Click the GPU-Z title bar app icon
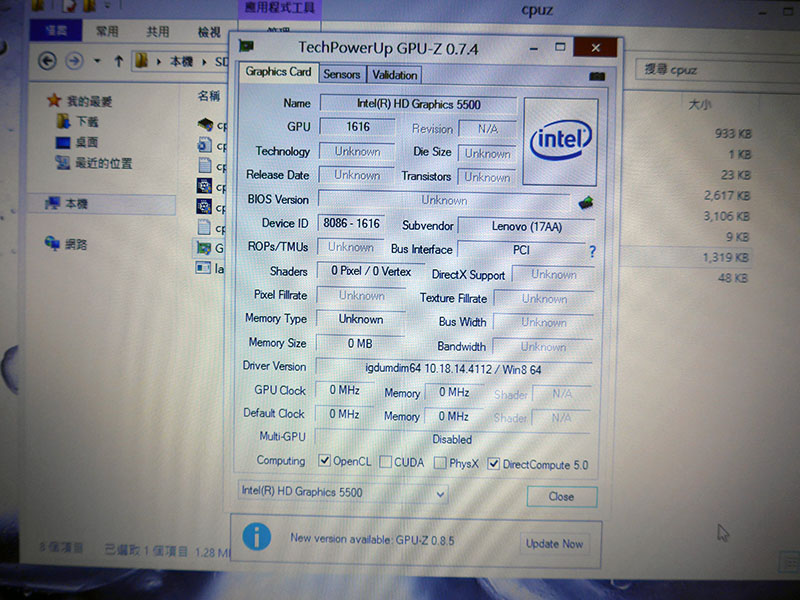The width and height of the screenshot is (800, 600). (x=246, y=46)
